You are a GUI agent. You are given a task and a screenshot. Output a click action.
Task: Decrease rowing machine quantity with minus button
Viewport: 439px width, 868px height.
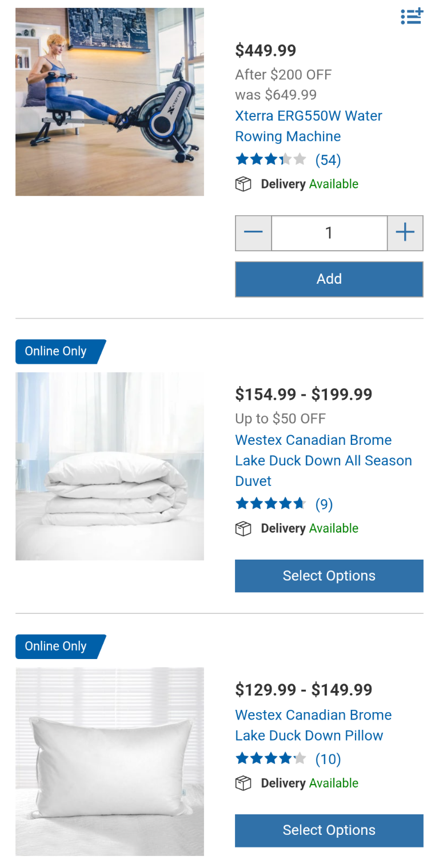[253, 233]
